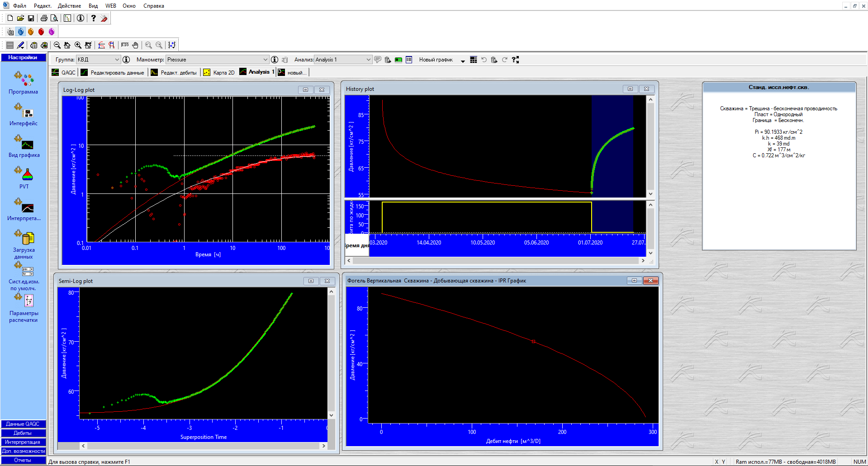This screenshot has height=466, width=868.
Task: Click the Настройки sidebar header
Action: point(23,57)
